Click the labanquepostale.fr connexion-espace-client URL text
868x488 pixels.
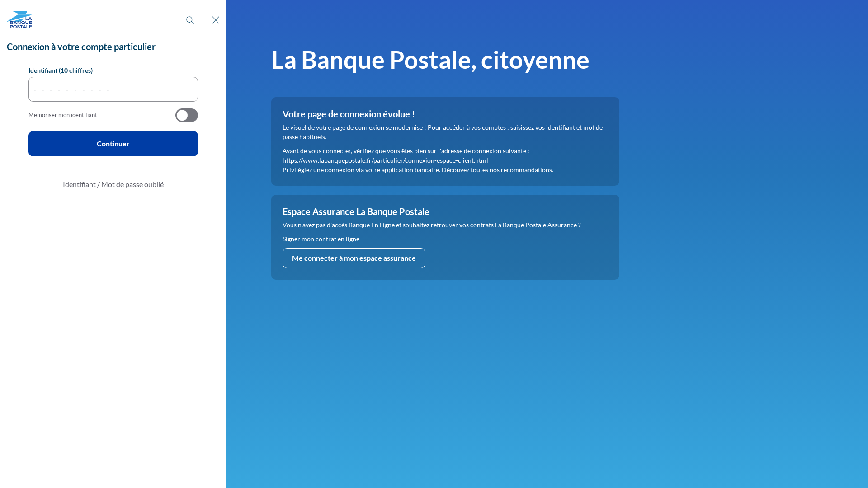tap(385, 160)
